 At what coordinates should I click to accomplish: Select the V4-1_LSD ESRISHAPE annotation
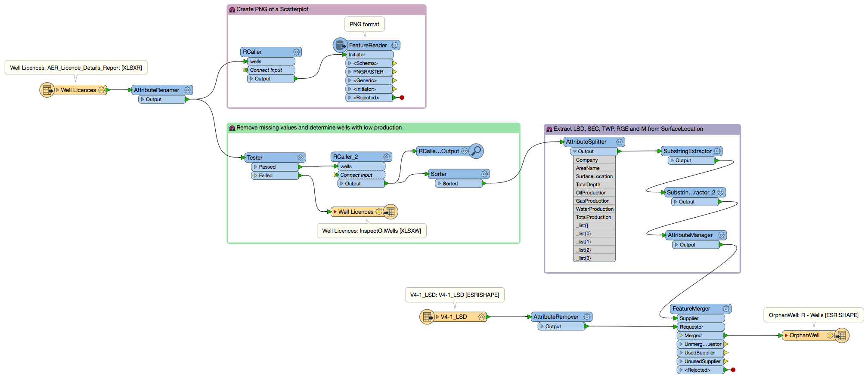(x=455, y=295)
